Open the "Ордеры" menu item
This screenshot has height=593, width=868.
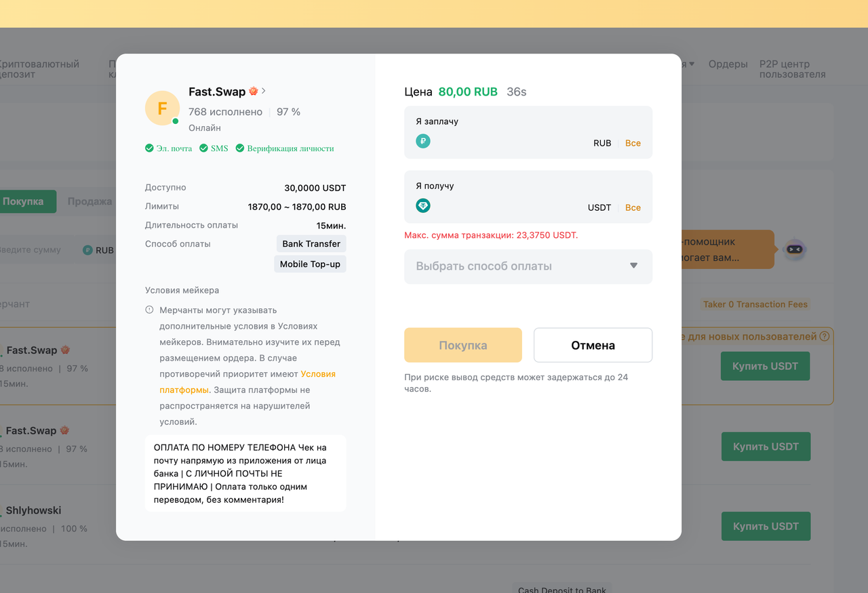pyautogui.click(x=728, y=64)
